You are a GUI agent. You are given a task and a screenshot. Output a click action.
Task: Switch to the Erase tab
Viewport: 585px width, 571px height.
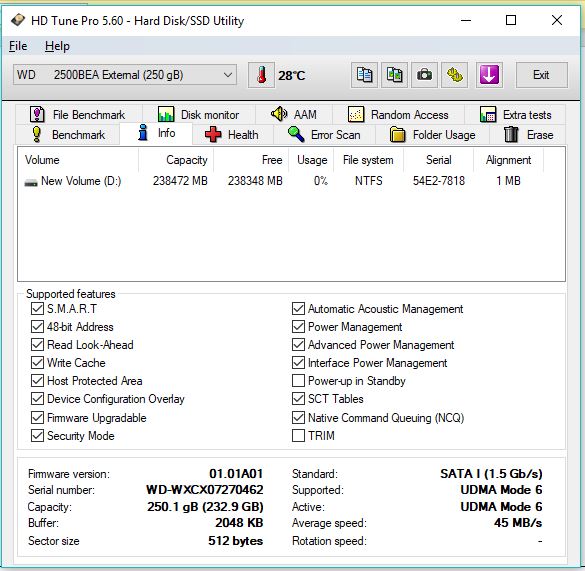click(x=528, y=134)
